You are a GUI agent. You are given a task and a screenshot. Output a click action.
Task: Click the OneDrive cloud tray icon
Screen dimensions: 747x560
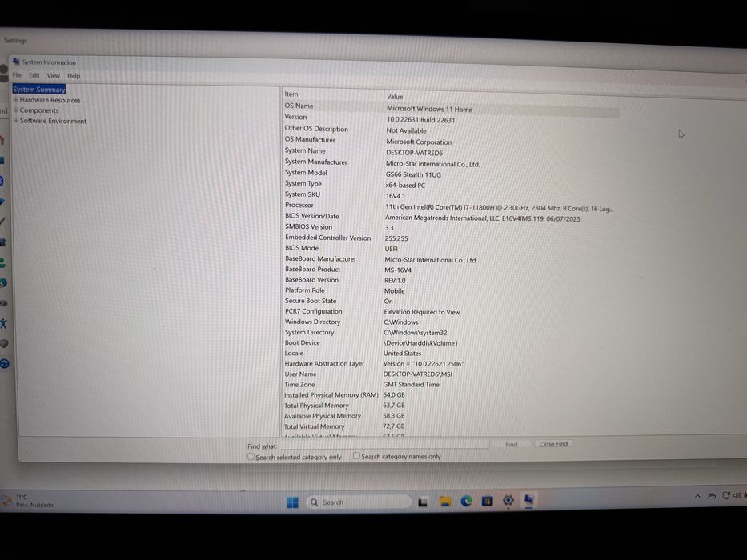click(x=712, y=496)
